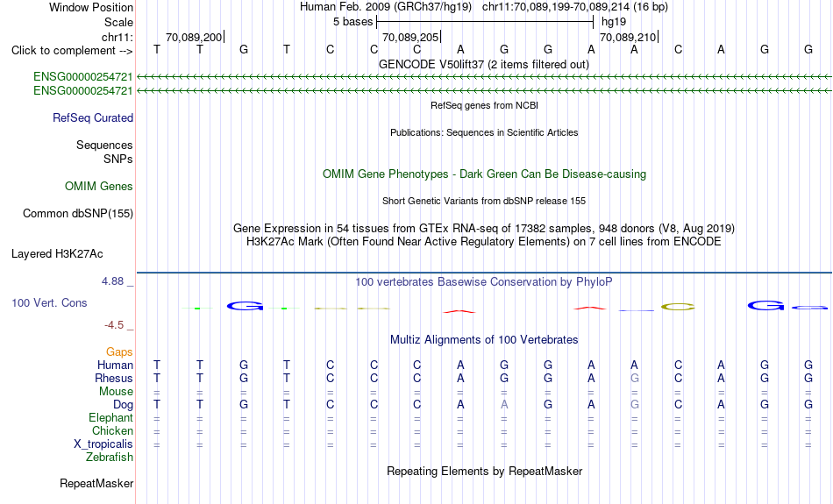
Task: Open 'Short Genetic Variants from dbSNP' title
Action: 484,201
